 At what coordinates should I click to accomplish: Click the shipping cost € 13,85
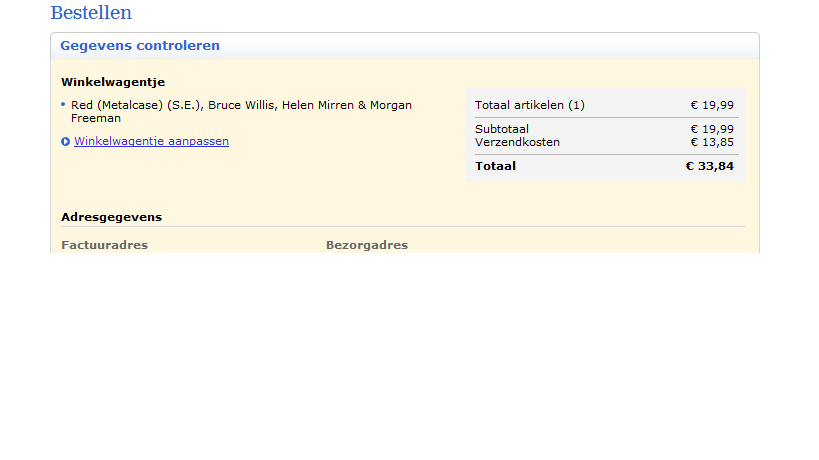tap(712, 142)
